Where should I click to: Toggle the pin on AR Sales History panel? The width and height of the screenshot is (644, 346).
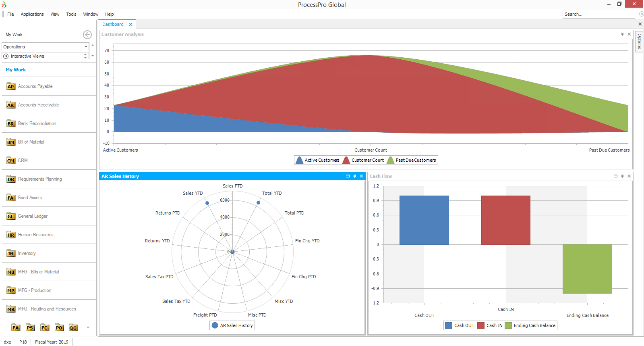coord(354,176)
